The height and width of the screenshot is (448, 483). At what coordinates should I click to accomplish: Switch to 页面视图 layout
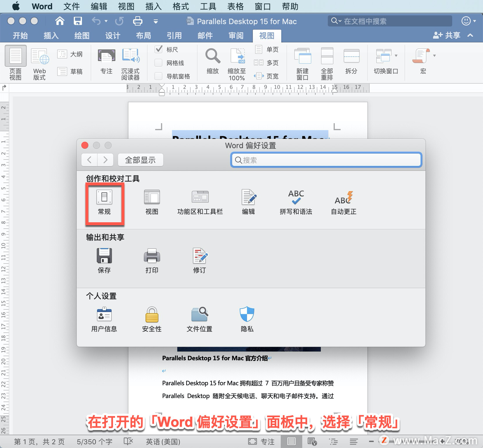[x=15, y=63]
